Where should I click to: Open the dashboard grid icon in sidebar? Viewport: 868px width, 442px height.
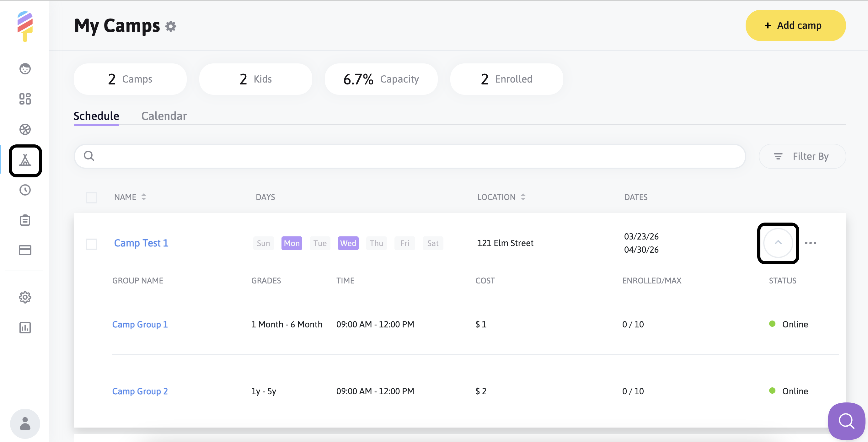click(x=25, y=99)
